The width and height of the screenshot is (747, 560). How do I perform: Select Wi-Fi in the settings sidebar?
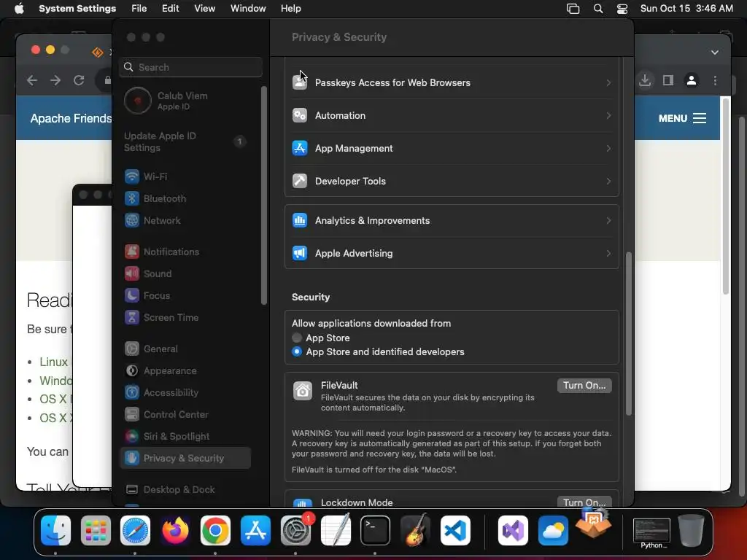185,176
